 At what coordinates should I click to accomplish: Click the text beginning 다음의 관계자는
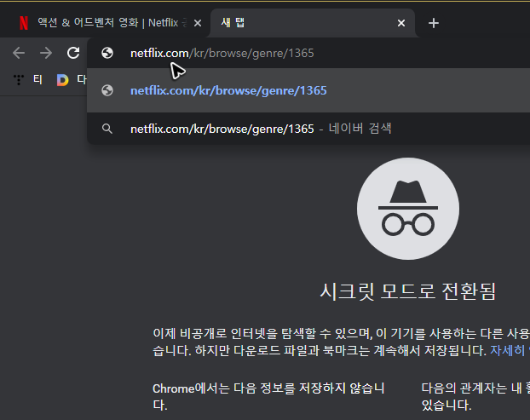pos(475,396)
